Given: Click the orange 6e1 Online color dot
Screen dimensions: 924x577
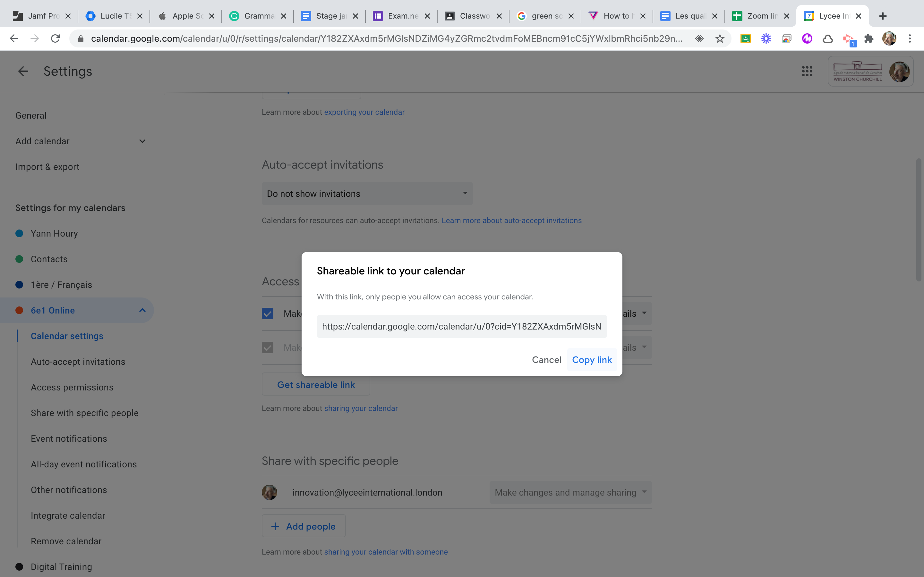Looking at the screenshot, I should pyautogui.click(x=20, y=310).
